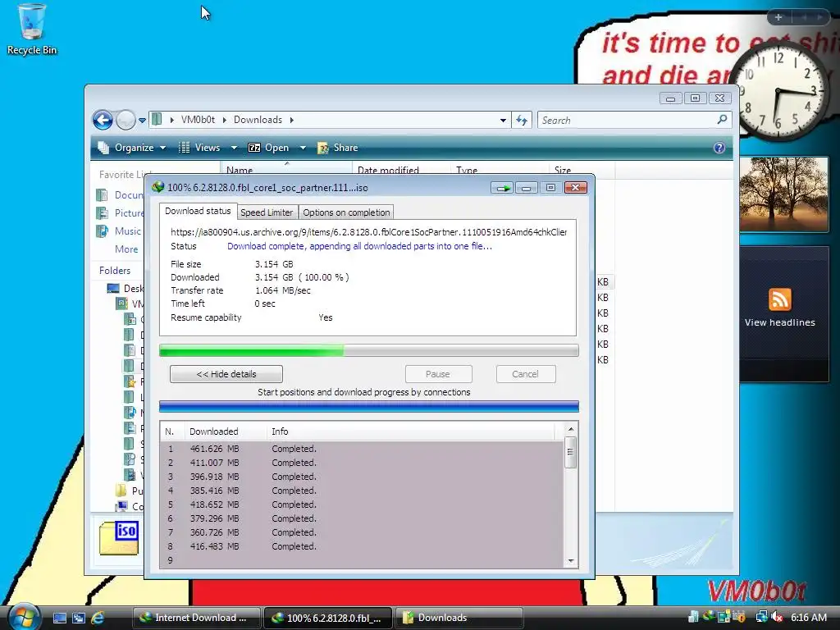
Task: Click Switch between windows quick launch icon
Action: (x=78, y=618)
